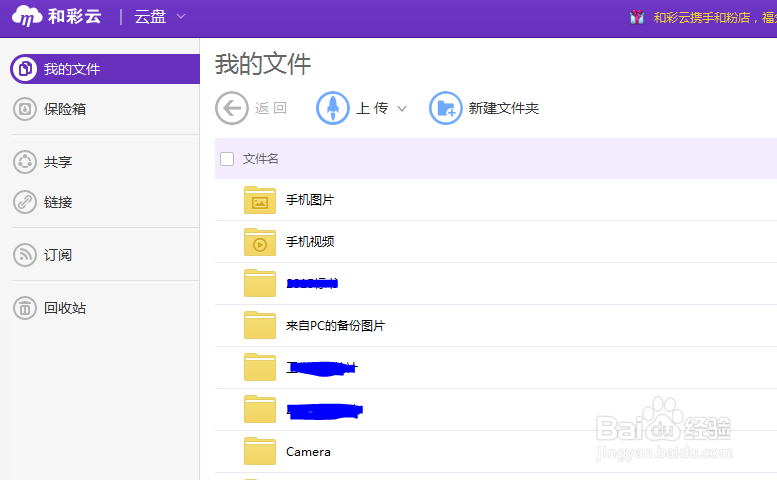Click the 上传 upload button text

click(372, 108)
